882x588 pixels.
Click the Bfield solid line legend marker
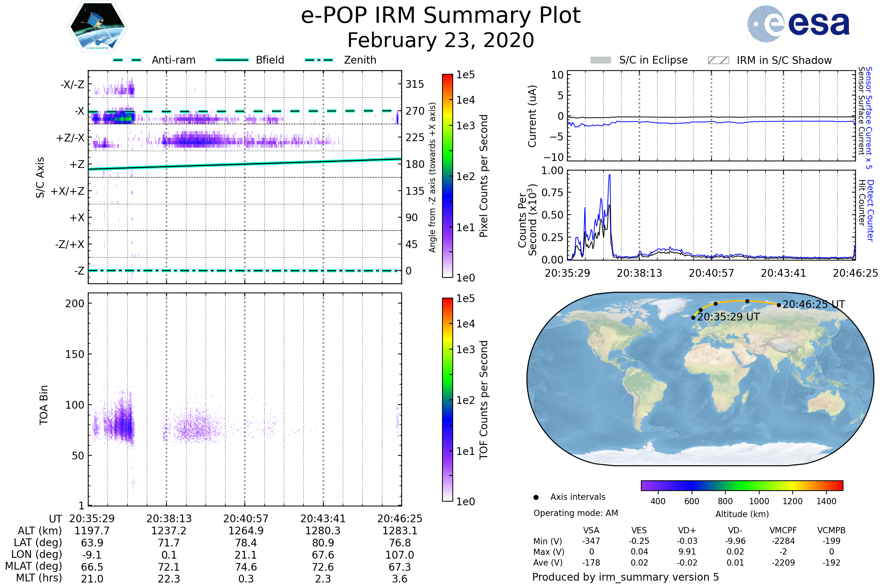pos(232,60)
